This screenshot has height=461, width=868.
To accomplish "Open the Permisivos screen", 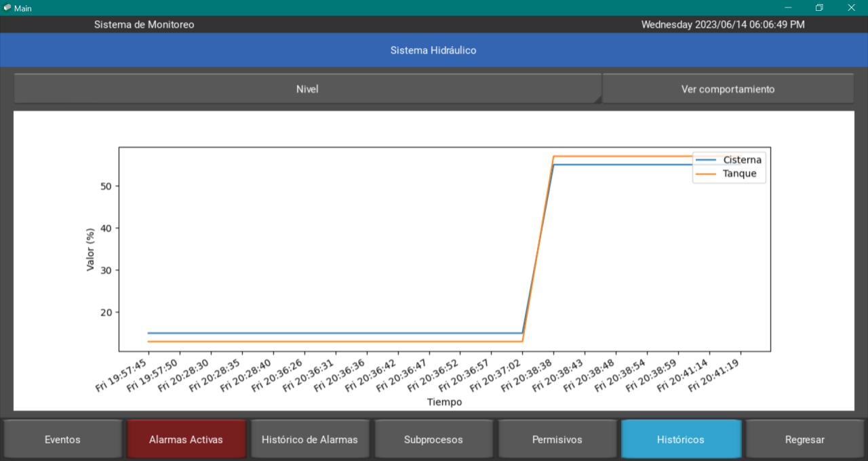I will coord(557,439).
